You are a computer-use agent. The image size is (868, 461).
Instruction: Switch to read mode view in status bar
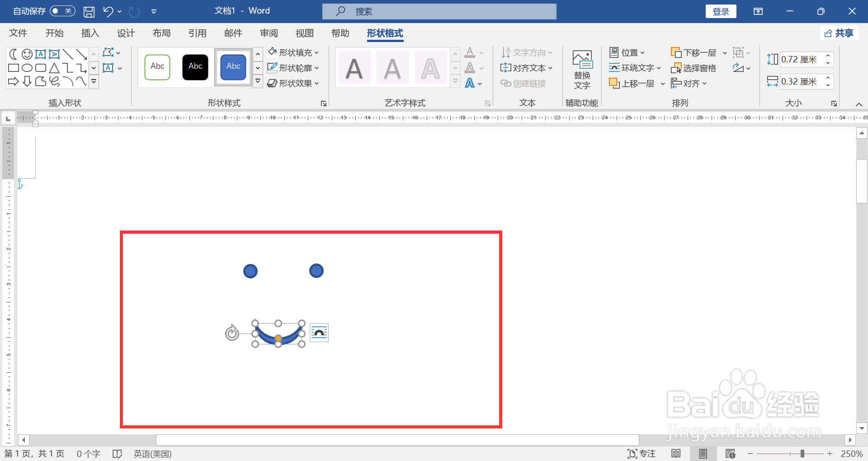677,453
